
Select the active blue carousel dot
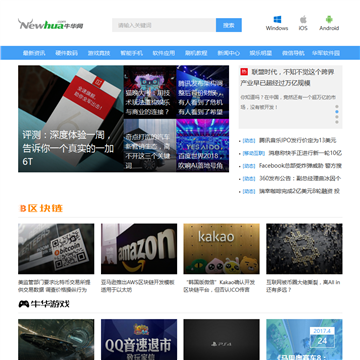337,112
